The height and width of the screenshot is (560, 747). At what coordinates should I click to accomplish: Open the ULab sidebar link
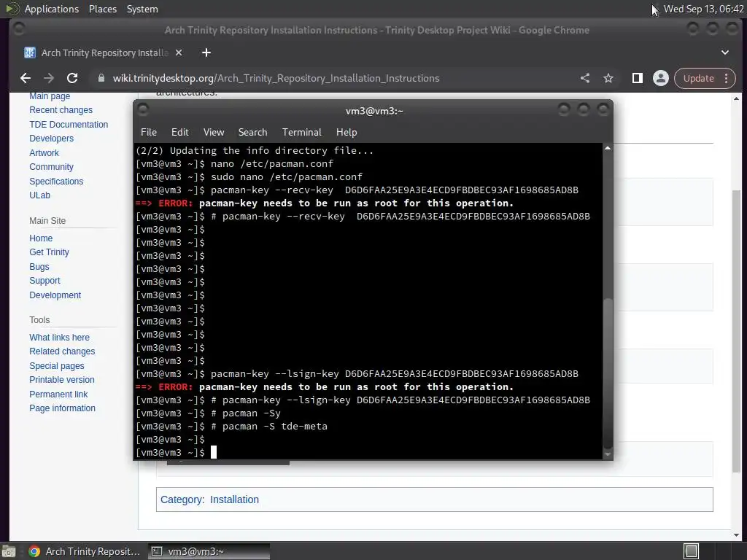(x=39, y=195)
